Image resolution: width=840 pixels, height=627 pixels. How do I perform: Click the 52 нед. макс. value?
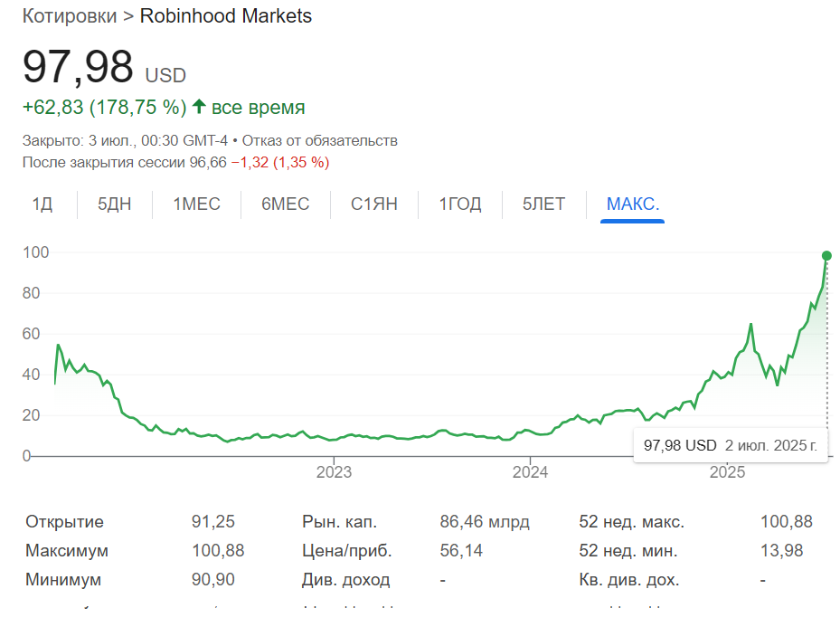[787, 522]
